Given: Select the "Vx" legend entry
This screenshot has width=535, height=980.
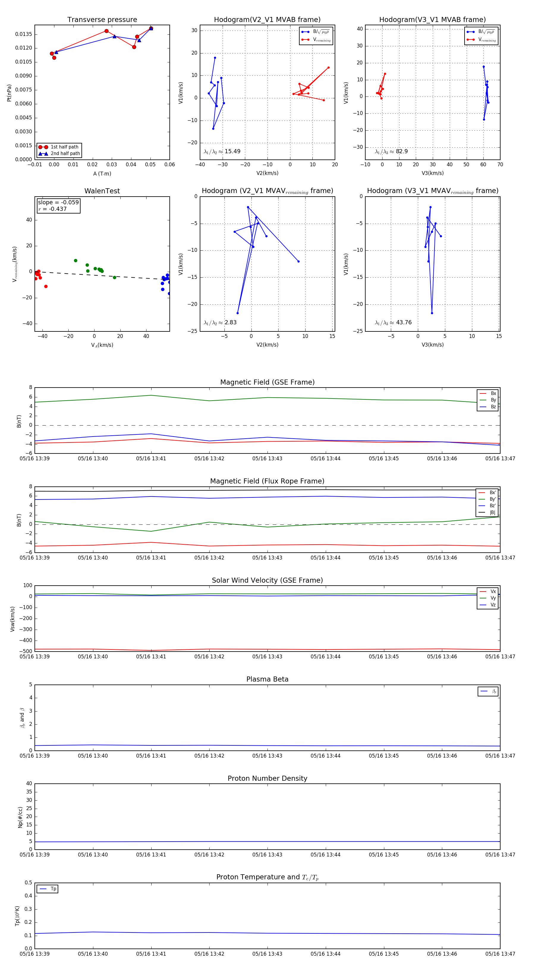Looking at the screenshot, I should coord(488,592).
